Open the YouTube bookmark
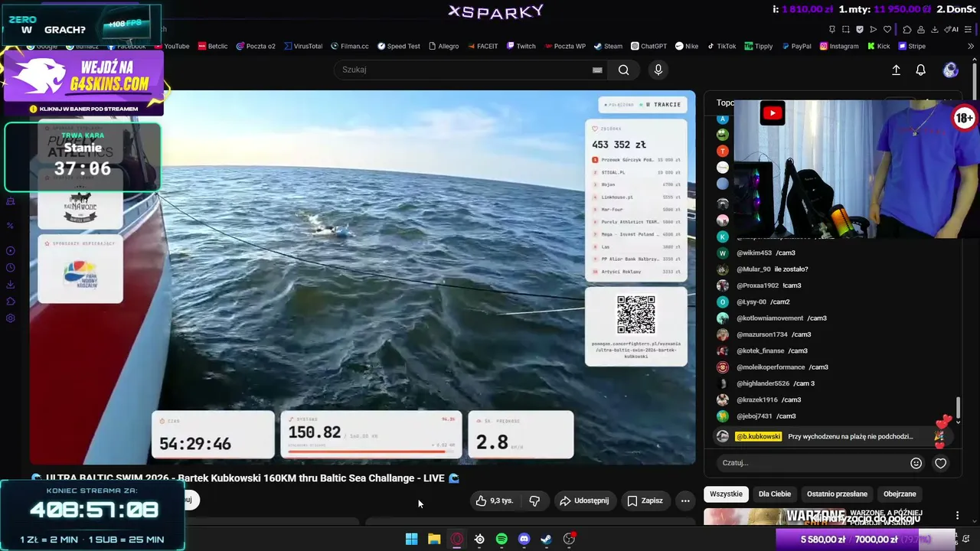The width and height of the screenshot is (980, 551). (x=172, y=46)
